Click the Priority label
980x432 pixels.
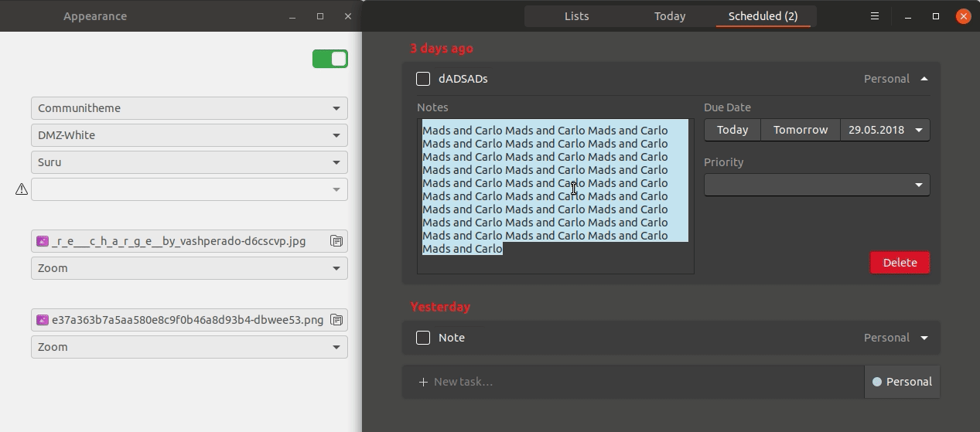[724, 162]
